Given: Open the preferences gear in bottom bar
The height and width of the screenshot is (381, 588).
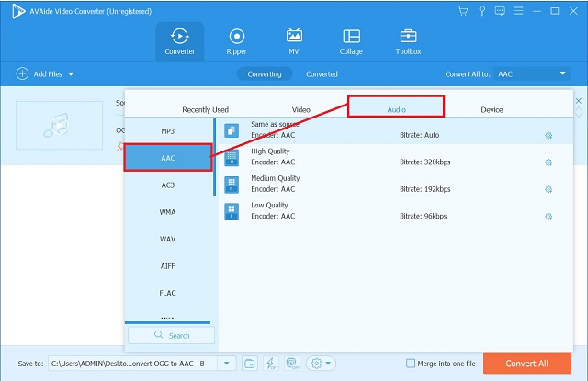Looking at the screenshot, I should tap(317, 364).
